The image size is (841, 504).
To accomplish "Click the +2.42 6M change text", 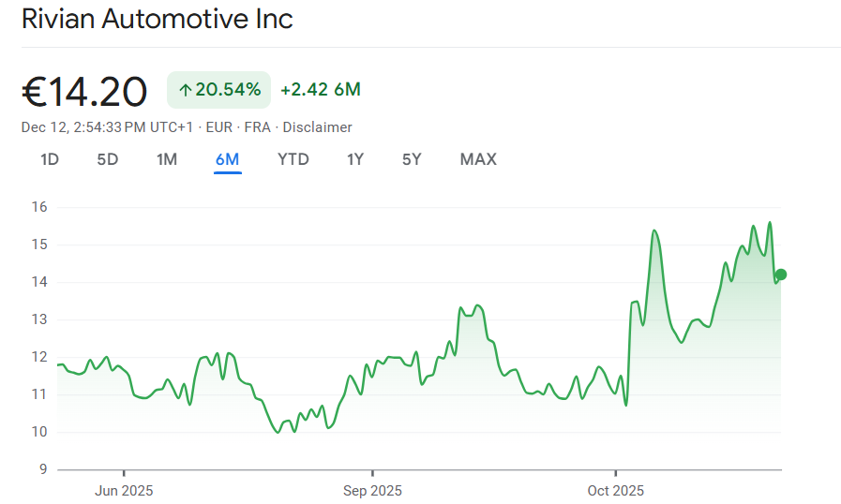I will 321,90.
